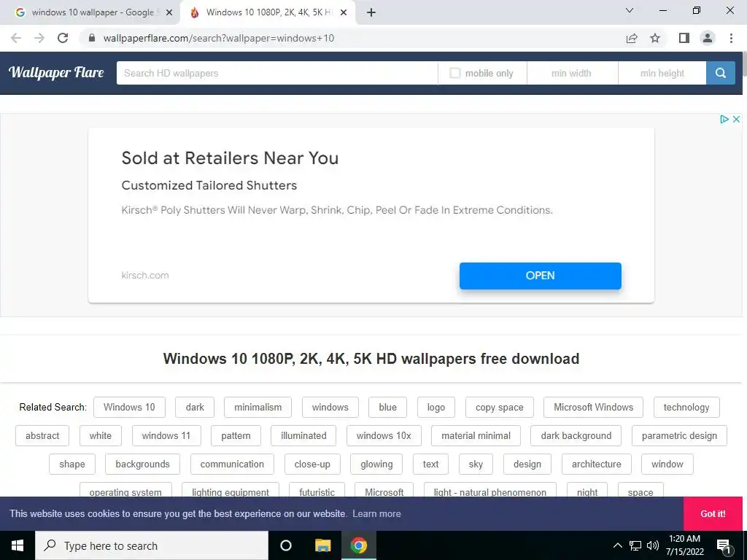Select the Microsoft Windows tag
Screen dimensions: 747x560
(x=593, y=407)
